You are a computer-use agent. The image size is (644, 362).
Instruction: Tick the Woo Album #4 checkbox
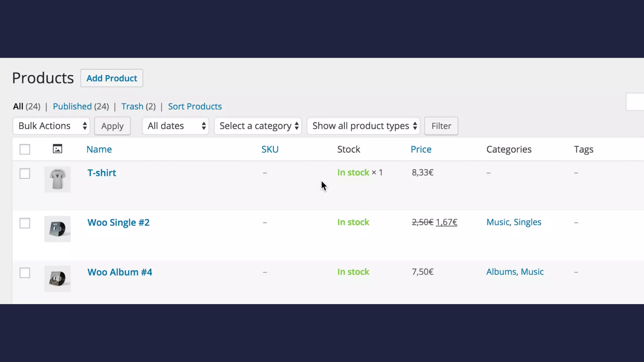pos(25,273)
